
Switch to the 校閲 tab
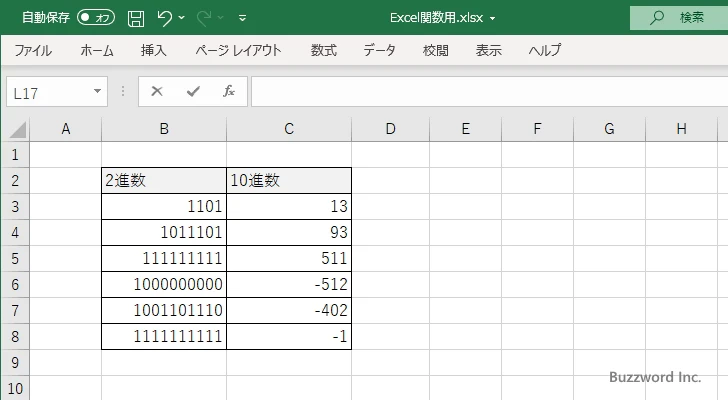(x=436, y=50)
